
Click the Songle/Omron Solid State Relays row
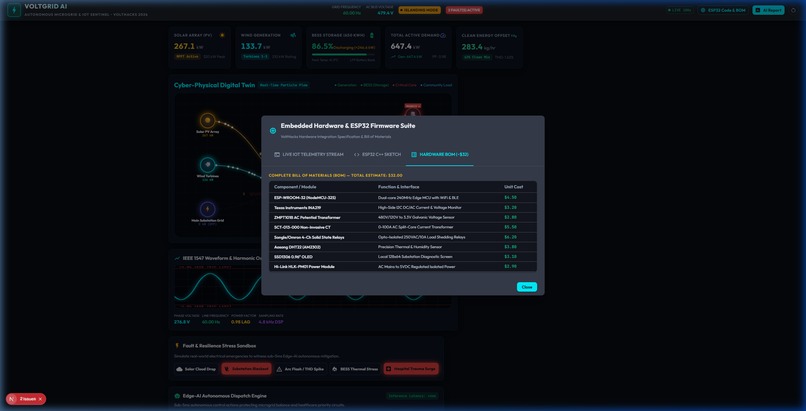coord(402,237)
